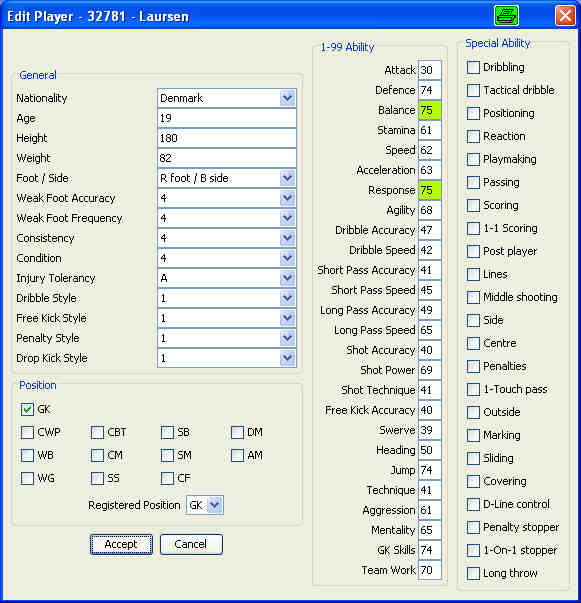Screen dimensions: 581x603
Task: Select the green-highlighted Balance value field
Action: (x=430, y=110)
